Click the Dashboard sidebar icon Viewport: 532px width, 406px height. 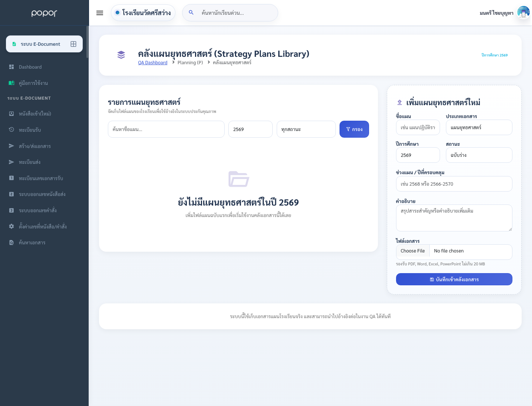tap(11, 67)
